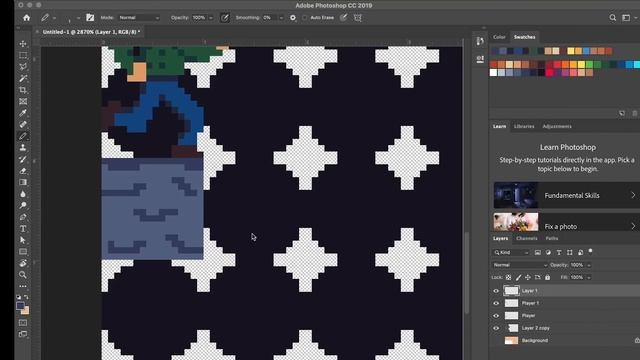Select the Rectangular Marquee tool
Viewport: 640px width, 360px height.
(23, 55)
